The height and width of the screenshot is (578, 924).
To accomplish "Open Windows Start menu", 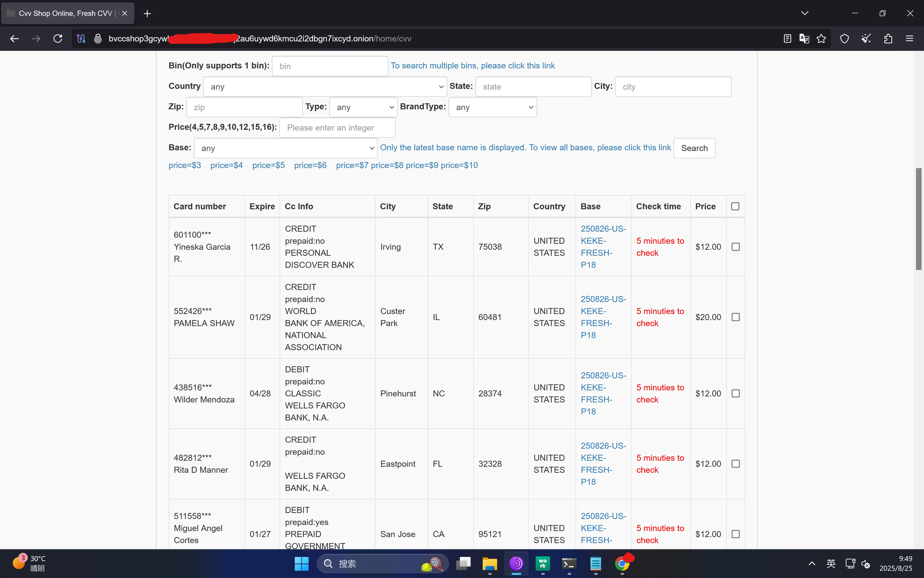I will click(301, 564).
